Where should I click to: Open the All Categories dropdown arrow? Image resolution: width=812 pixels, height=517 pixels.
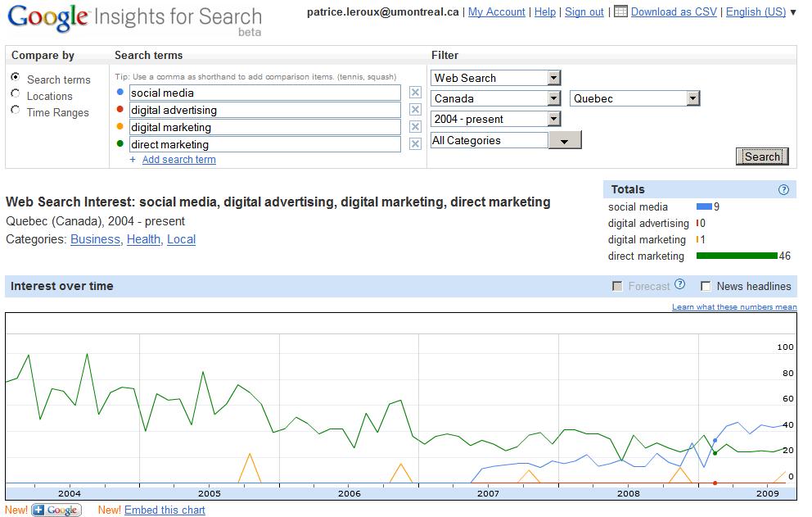pos(565,141)
